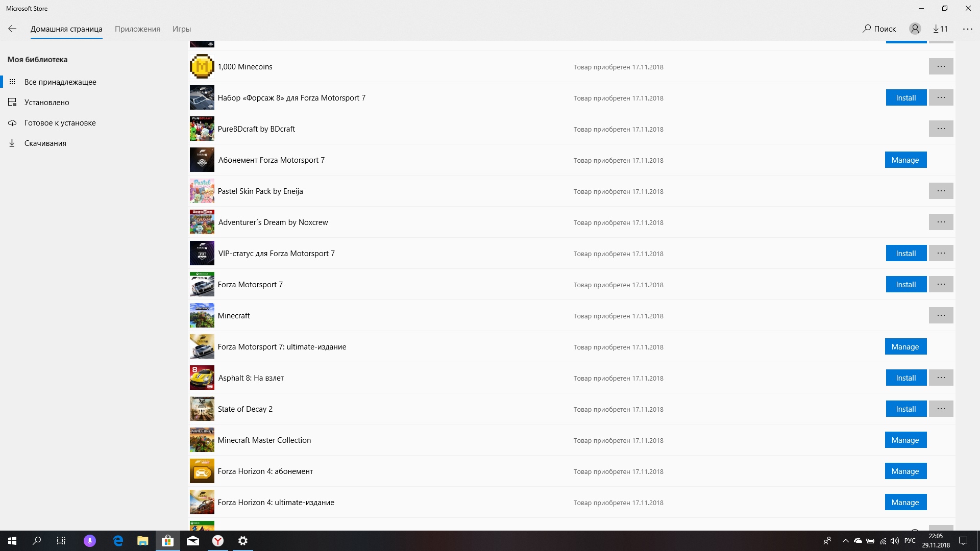The image size is (980, 551).
Task: Open the user account profile icon
Action: coord(915,29)
